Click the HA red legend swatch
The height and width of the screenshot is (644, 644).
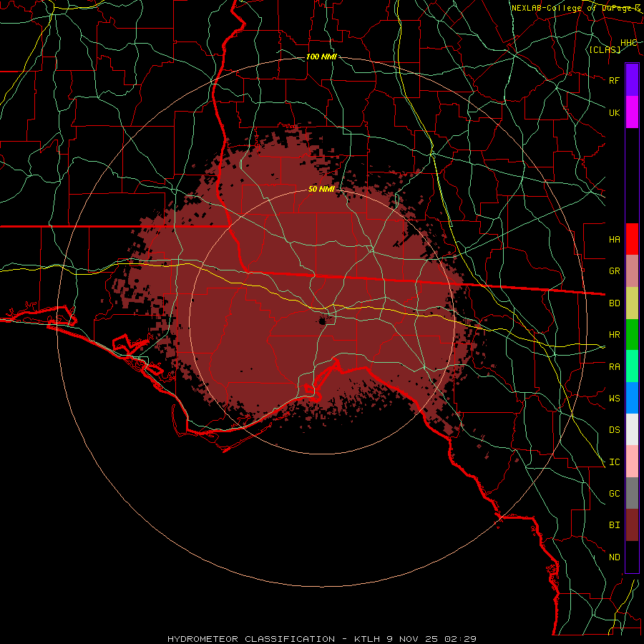632,239
